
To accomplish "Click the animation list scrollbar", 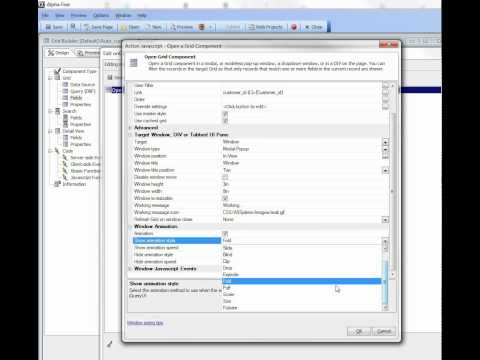I will click(x=386, y=282).
